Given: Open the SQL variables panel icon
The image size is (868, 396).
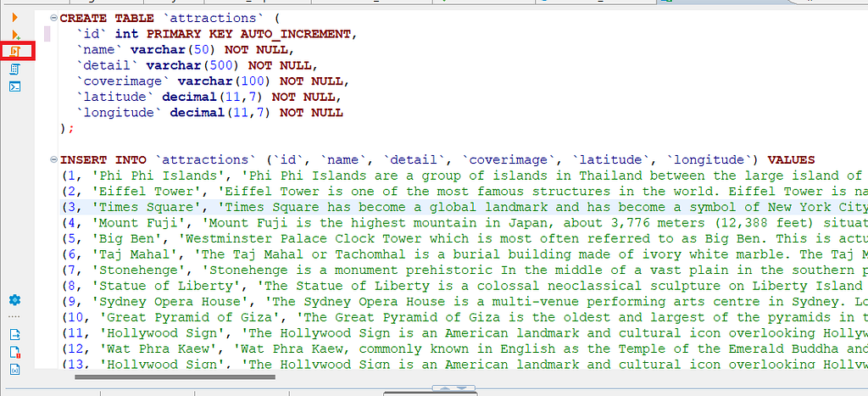Looking at the screenshot, I should [15, 370].
